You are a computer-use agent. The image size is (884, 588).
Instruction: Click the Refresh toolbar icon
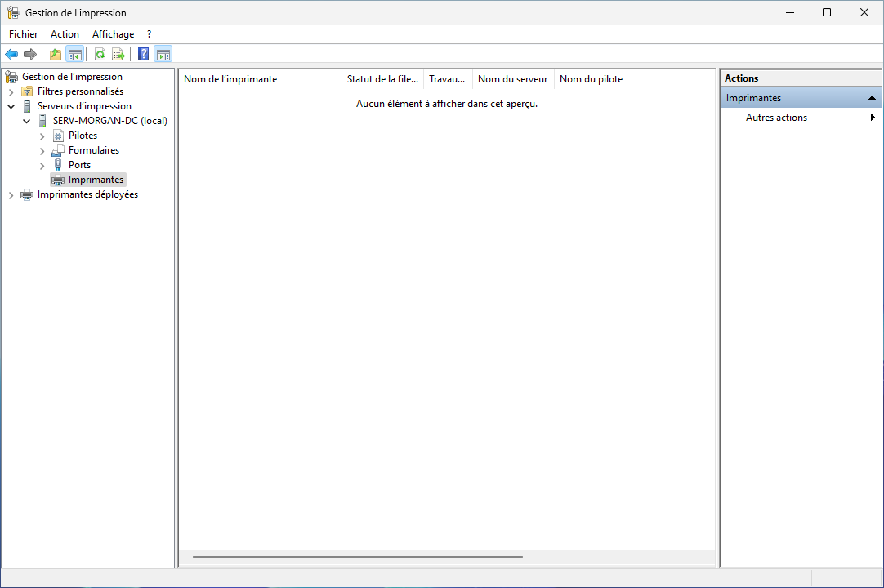100,55
